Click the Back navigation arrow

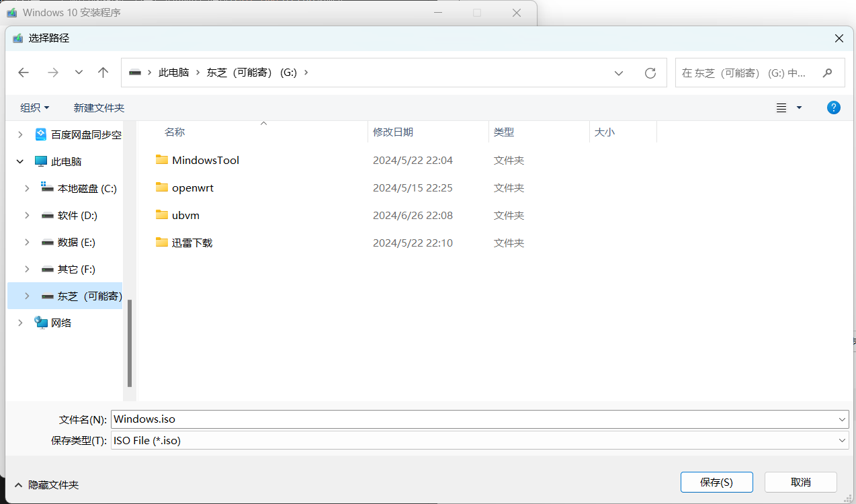tap(24, 73)
